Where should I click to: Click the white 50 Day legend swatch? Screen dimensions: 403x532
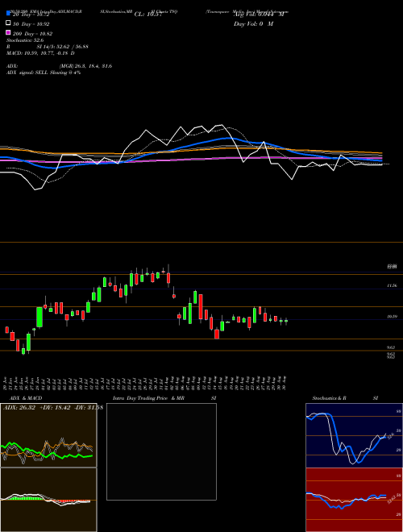click(x=8, y=23)
